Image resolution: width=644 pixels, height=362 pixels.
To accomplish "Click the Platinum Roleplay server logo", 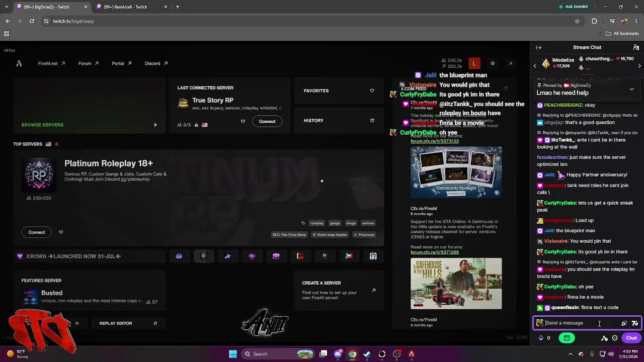I will [39, 174].
